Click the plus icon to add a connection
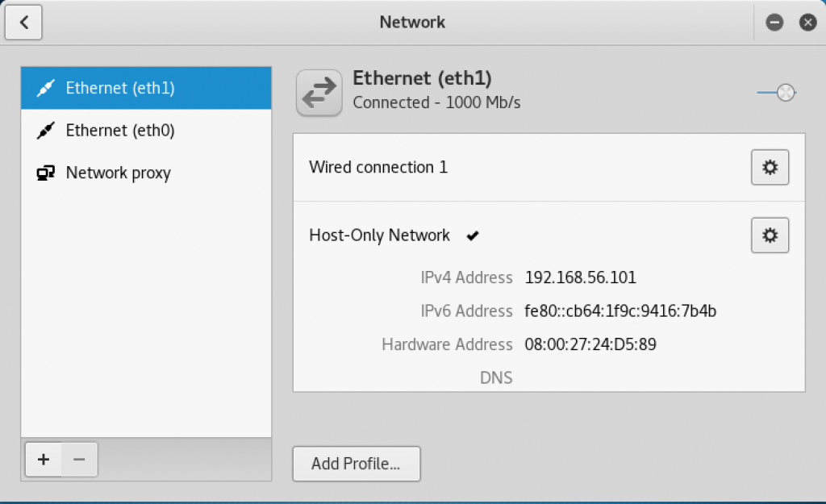Screen dimensions: 826x504 point(44,459)
